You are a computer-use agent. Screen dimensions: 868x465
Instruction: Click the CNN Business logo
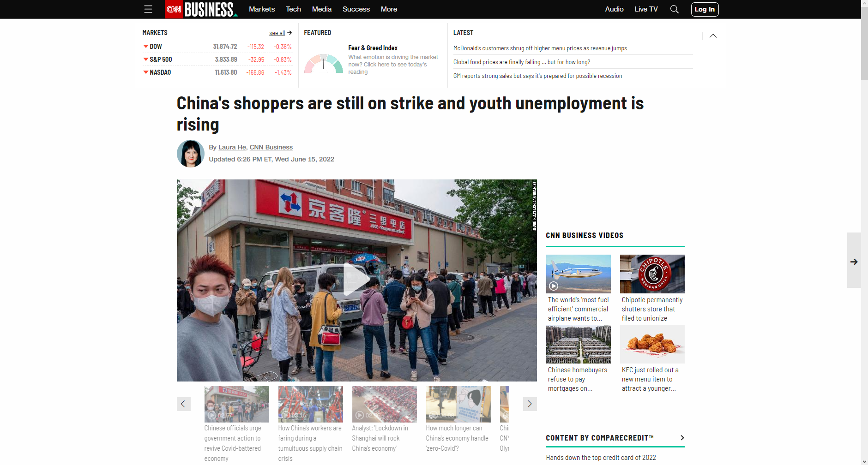tap(201, 9)
